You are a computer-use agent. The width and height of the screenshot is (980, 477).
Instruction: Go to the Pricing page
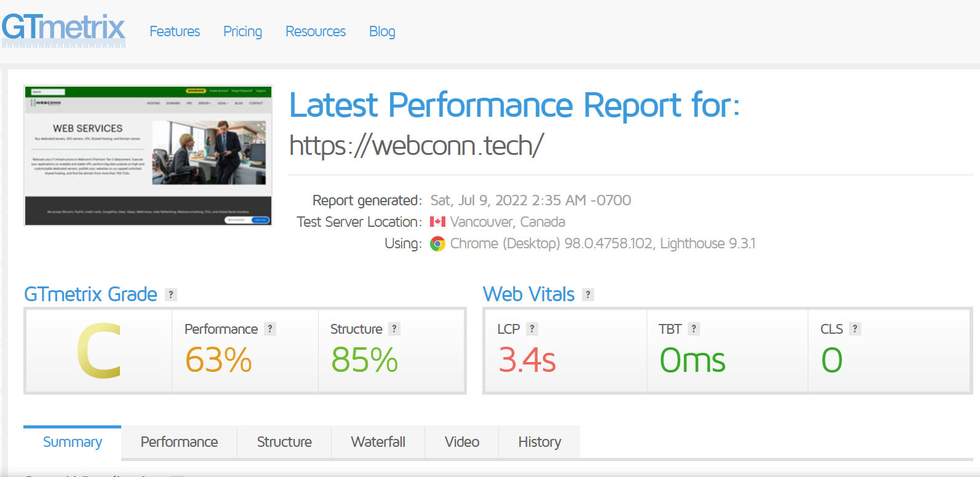click(242, 31)
